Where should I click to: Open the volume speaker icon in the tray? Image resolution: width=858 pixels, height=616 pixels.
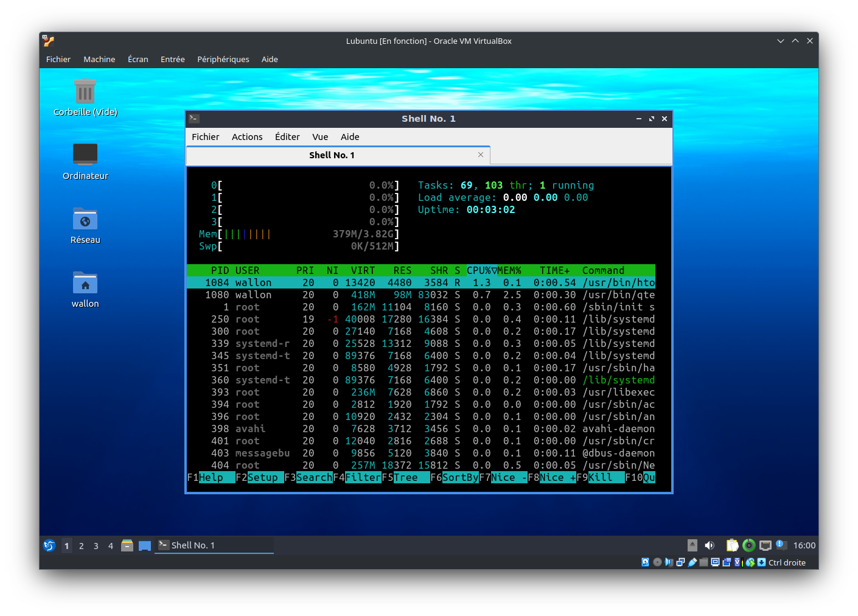click(710, 545)
